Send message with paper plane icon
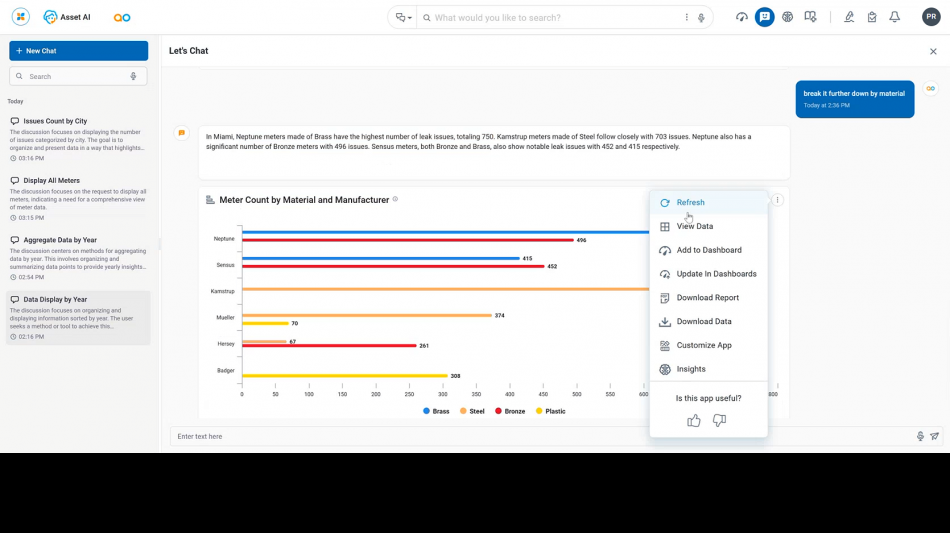This screenshot has height=533, width=950. point(935,436)
